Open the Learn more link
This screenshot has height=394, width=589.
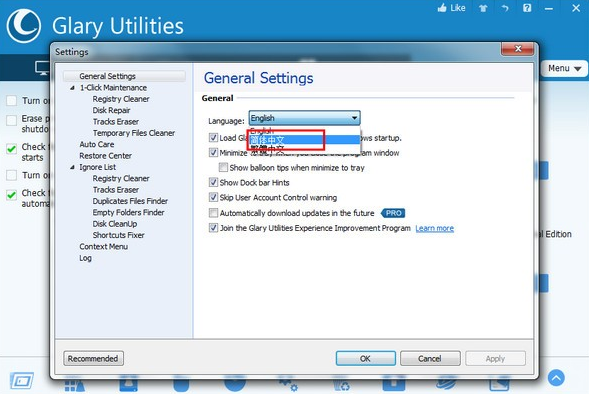(435, 228)
